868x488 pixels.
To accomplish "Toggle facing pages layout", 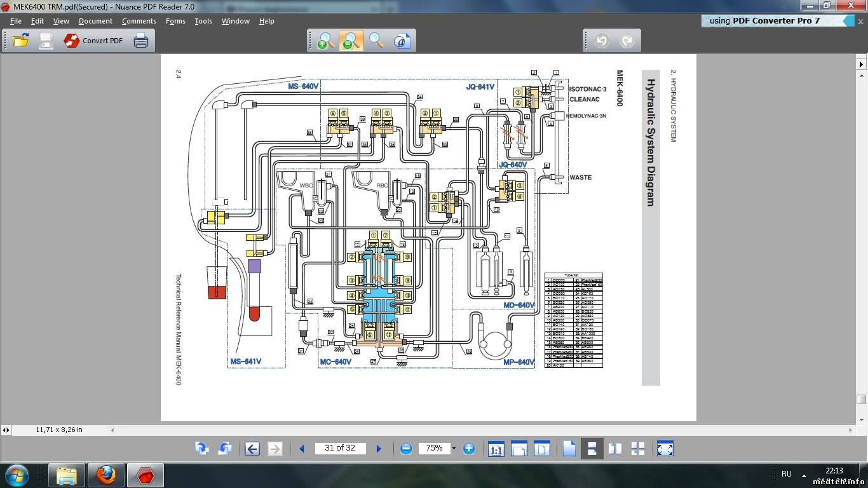I will pyautogui.click(x=614, y=449).
